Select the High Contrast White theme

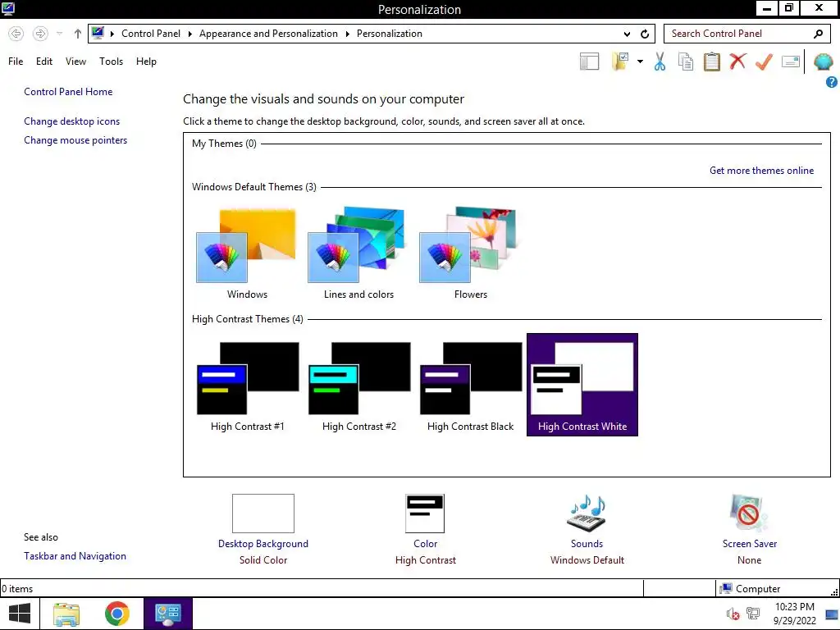tap(582, 385)
